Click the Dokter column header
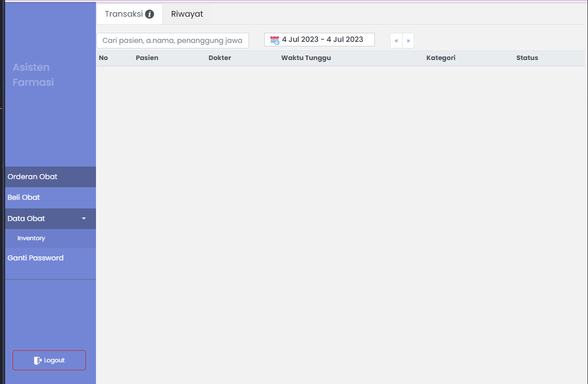The image size is (588, 384). pos(220,58)
